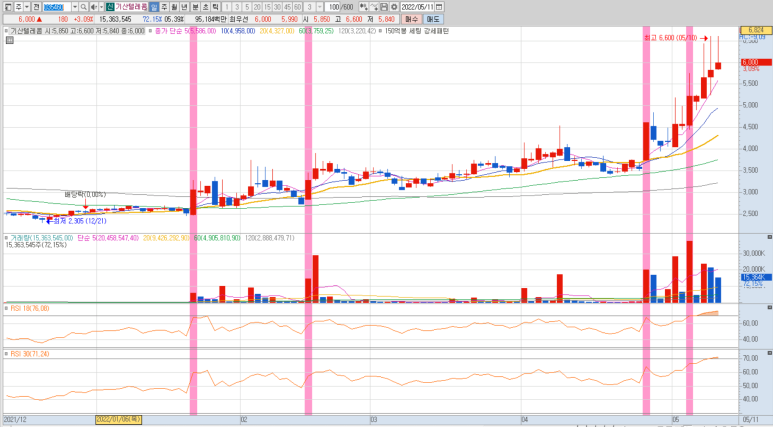
Task: Click the green 신 badge
Action: [109, 7]
